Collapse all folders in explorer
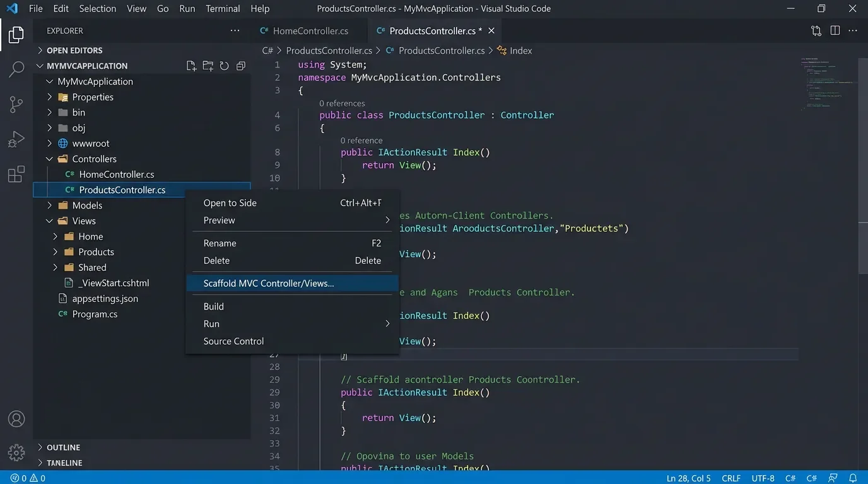The height and width of the screenshot is (484, 868). pos(240,66)
